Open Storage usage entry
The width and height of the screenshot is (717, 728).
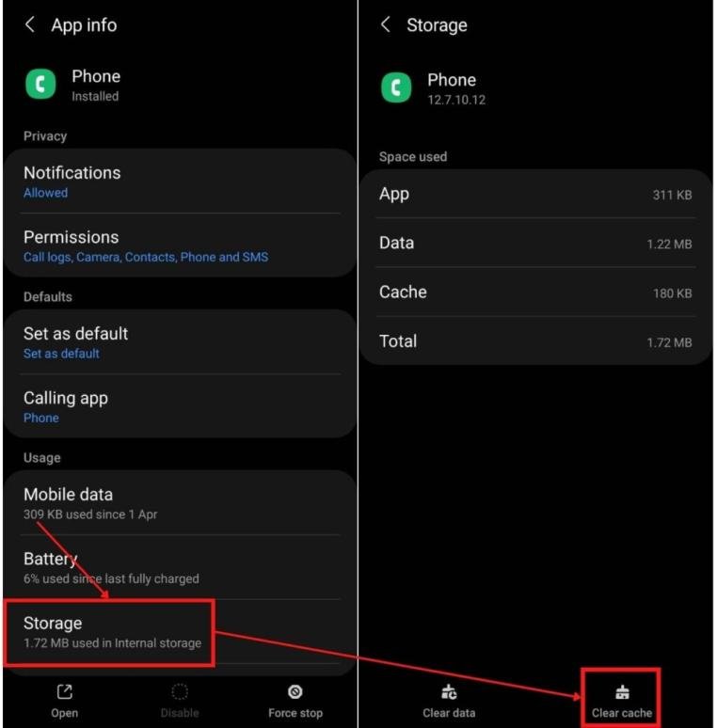(x=109, y=632)
